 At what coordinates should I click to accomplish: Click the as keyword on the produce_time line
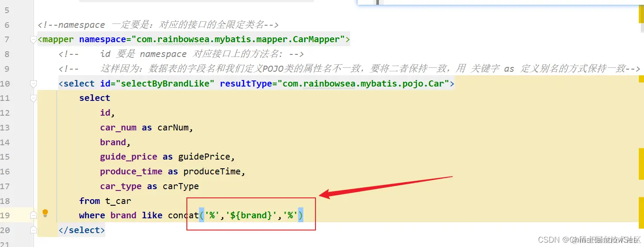tap(173, 172)
